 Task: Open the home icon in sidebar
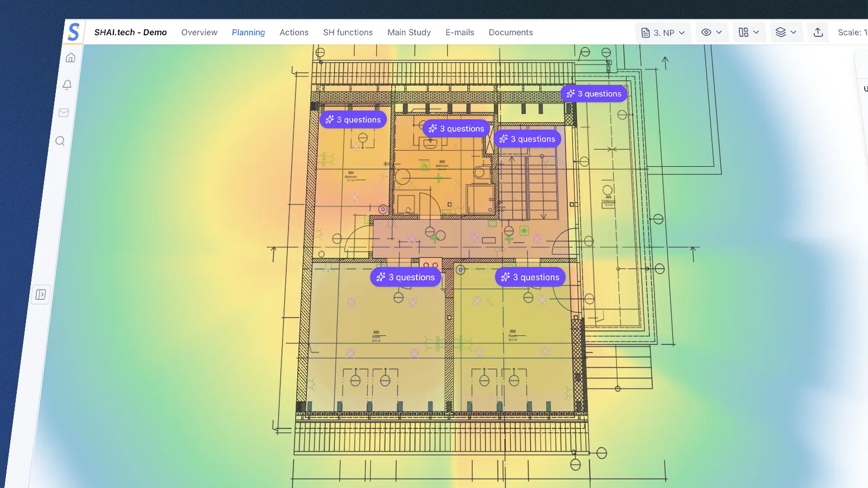(71, 57)
